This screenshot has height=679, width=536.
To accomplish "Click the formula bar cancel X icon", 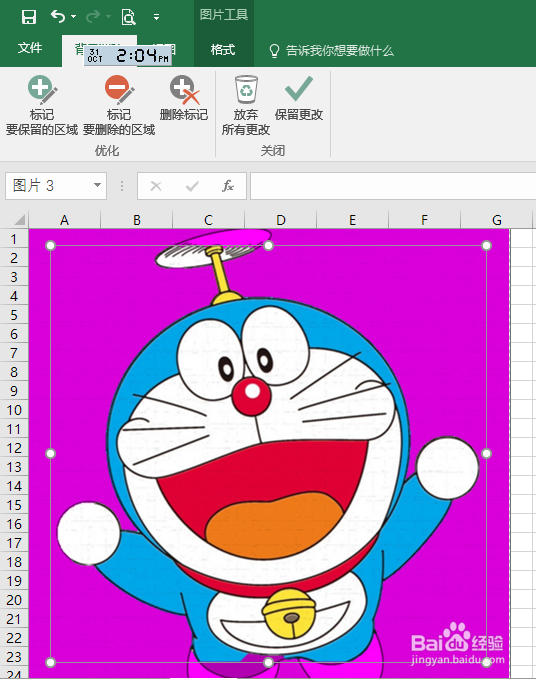I will point(155,186).
